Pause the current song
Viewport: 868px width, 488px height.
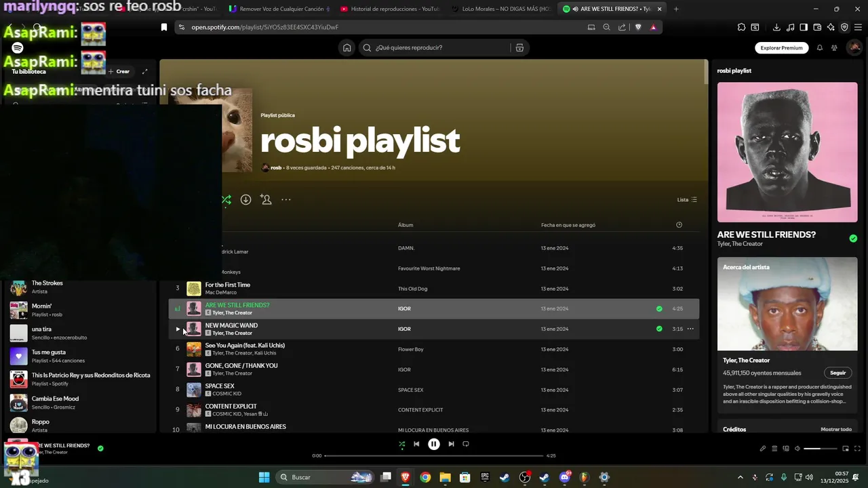pyautogui.click(x=434, y=444)
